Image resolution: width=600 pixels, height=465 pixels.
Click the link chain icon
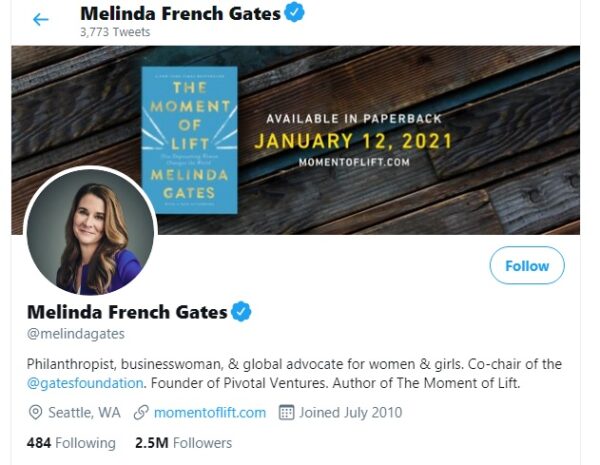(141, 412)
